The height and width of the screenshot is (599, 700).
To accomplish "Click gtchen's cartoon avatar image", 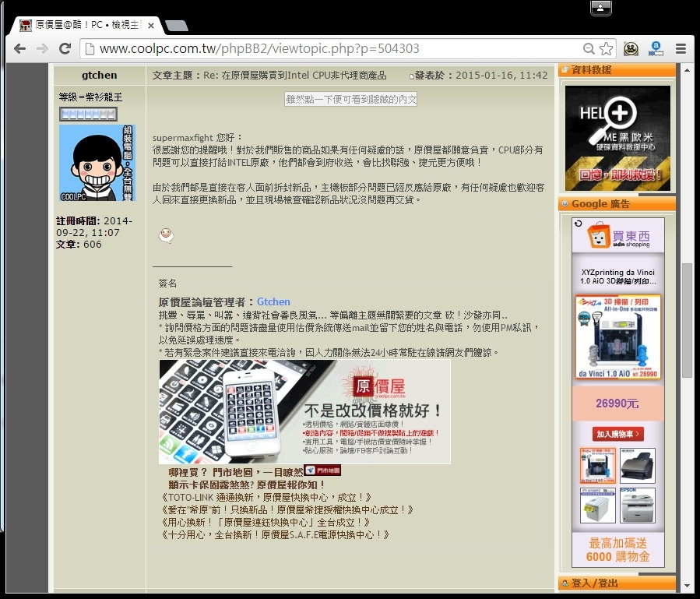I will point(97,163).
